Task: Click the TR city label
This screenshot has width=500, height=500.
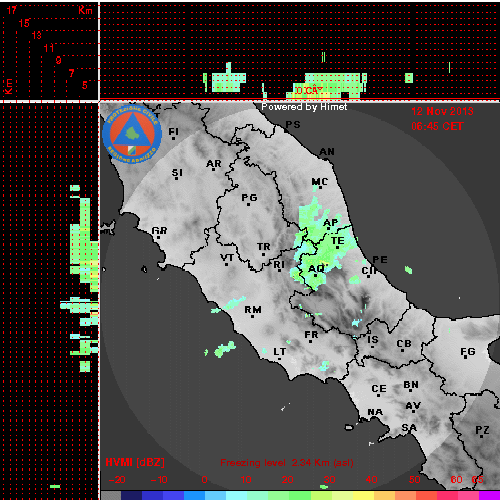Action: click(263, 247)
